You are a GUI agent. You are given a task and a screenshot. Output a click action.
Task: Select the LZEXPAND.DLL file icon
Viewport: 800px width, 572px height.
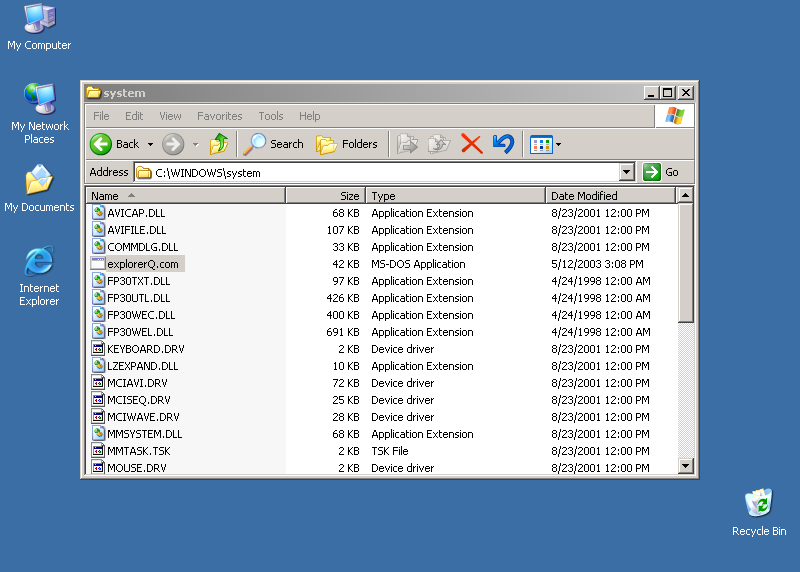(x=98, y=365)
